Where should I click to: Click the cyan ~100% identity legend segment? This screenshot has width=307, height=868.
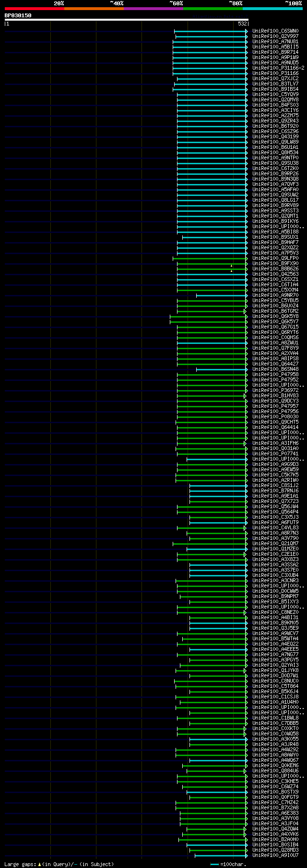272,9
